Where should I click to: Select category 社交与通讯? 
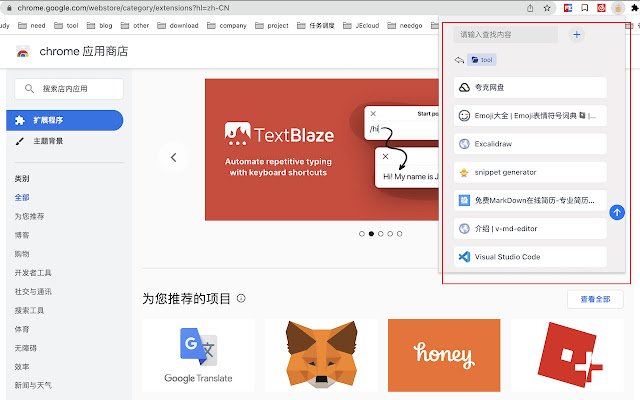tap(33, 291)
